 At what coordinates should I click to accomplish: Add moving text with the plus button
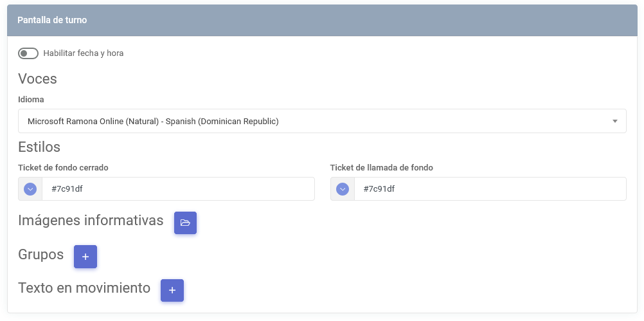(x=172, y=290)
